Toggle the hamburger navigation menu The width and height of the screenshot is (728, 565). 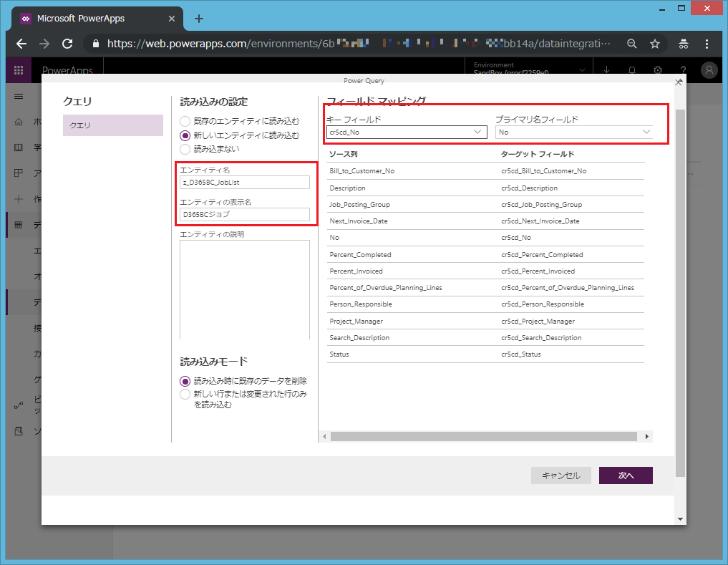pos(19,96)
